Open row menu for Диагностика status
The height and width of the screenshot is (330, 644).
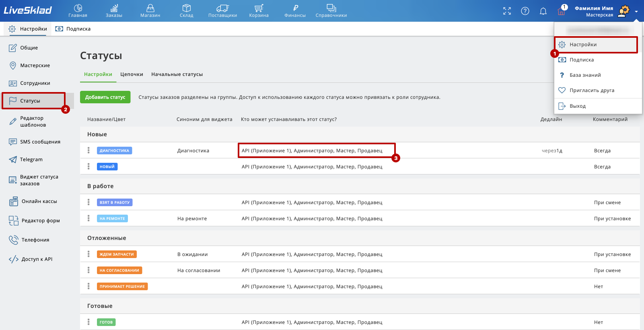click(x=88, y=150)
